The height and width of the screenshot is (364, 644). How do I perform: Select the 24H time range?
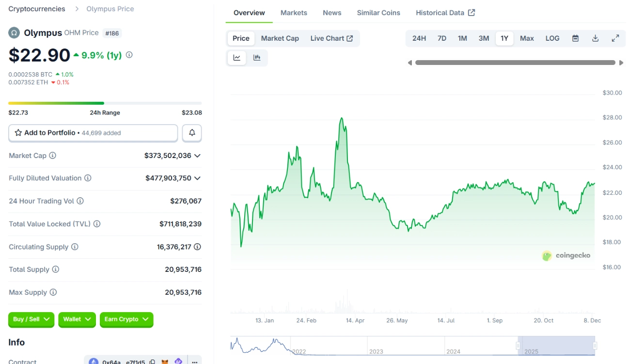point(419,38)
